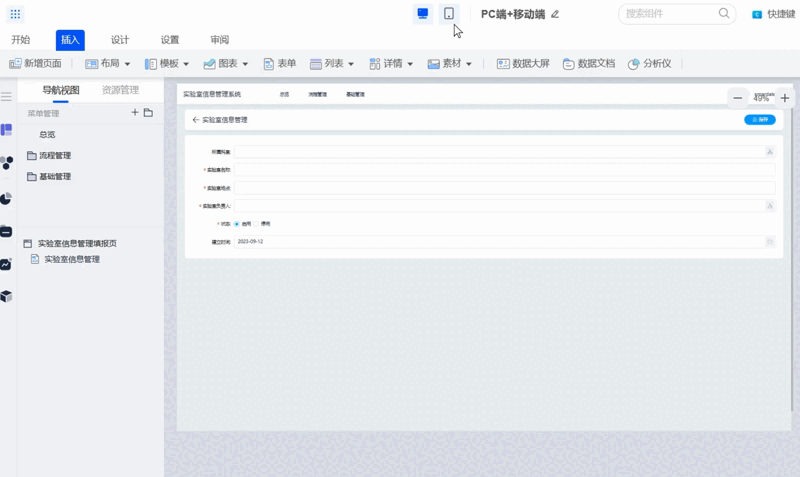The width and height of the screenshot is (800, 477).
Task: Select the 实验室信息管理填报页 page node
Action: 70,243
